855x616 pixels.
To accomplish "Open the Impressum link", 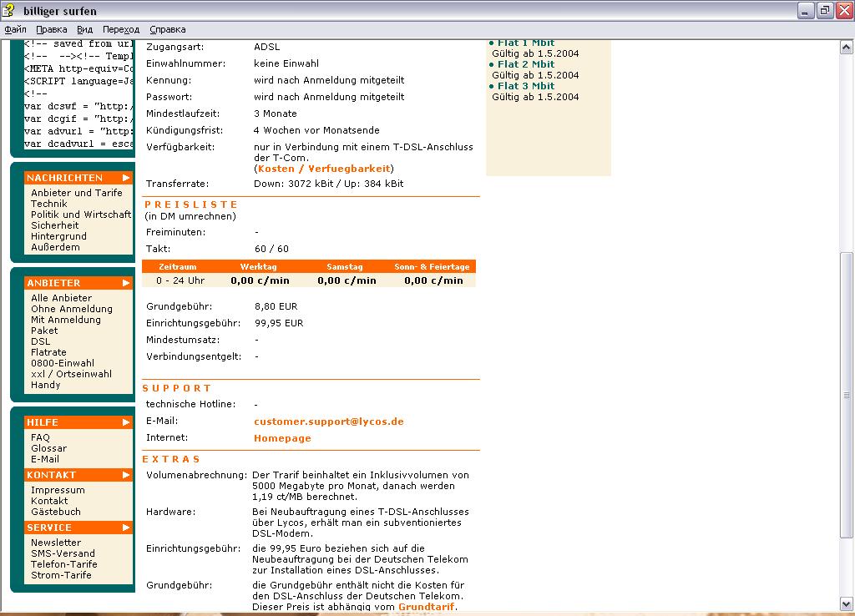I will [x=58, y=491].
